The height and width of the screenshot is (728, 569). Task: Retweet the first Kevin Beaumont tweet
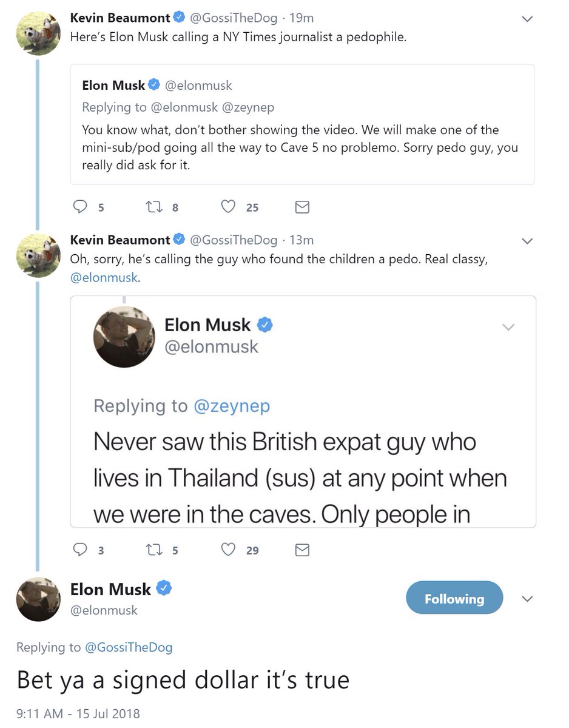[155, 207]
